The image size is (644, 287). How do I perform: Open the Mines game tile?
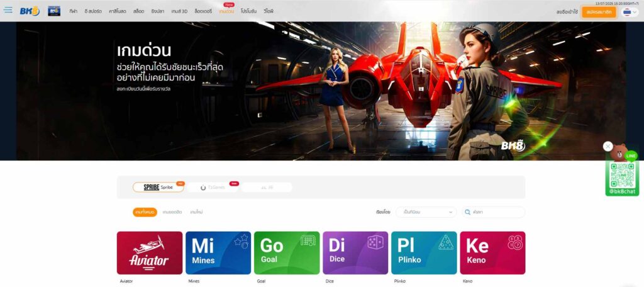tap(218, 253)
